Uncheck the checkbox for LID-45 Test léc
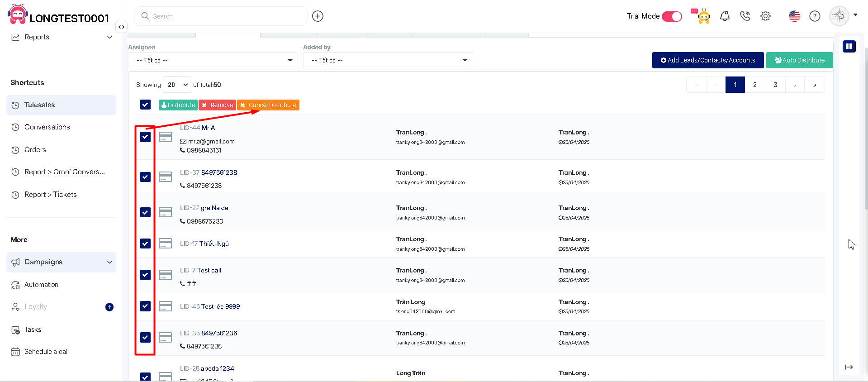Viewport: 868px width, 382px height. (x=145, y=306)
